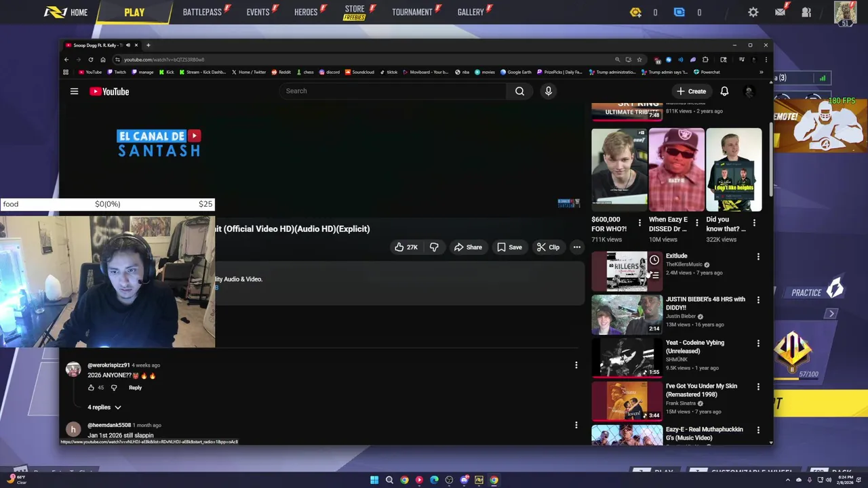
Task: Open options for Frank Sinatra suggested video
Action: click(x=758, y=386)
